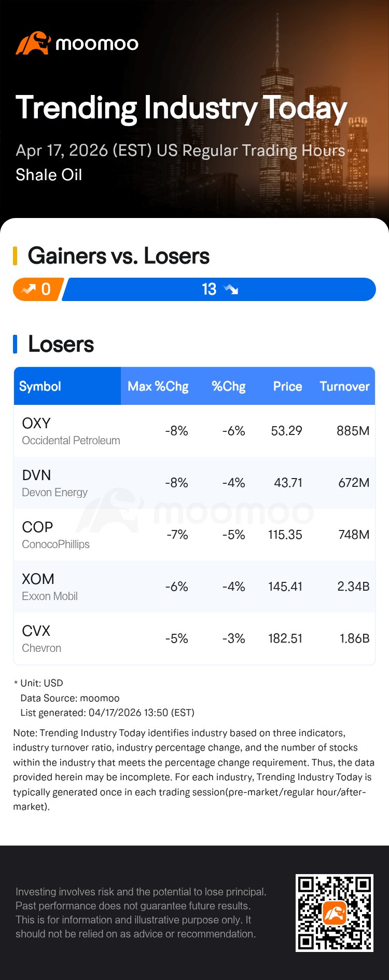Sort by Max %Chg column header
Screen dimensions: 389x980
pyautogui.click(x=158, y=386)
